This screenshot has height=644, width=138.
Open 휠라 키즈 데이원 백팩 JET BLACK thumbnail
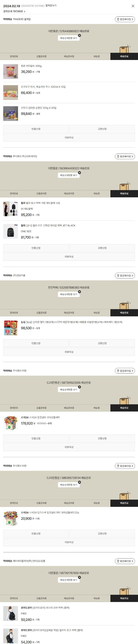[10, 231]
